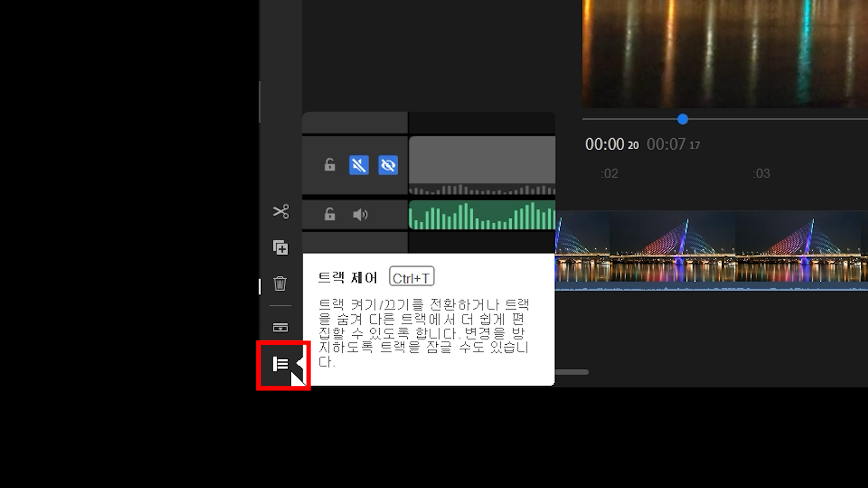Delete selection with the trash icon
The height and width of the screenshot is (488, 868).
click(280, 284)
